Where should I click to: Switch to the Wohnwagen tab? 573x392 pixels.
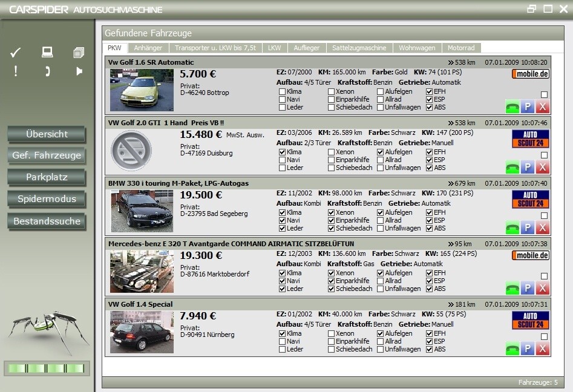click(x=417, y=48)
